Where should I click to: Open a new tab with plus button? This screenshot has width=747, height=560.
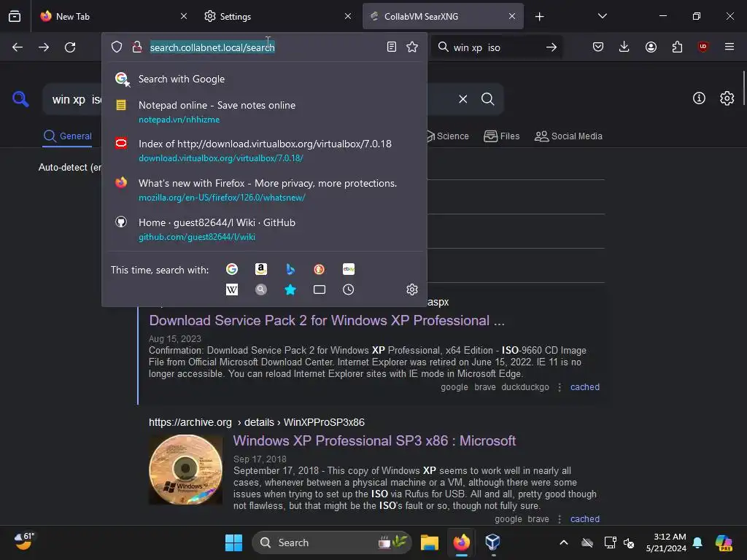(539, 17)
